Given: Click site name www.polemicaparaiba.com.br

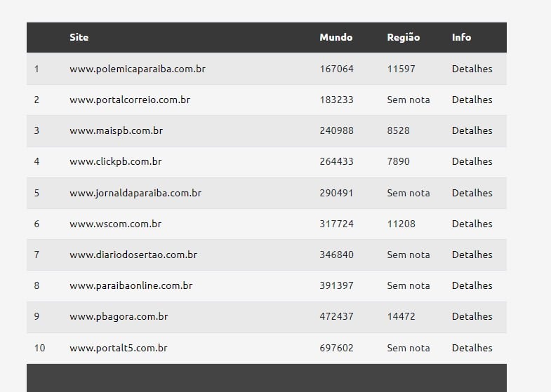Looking at the screenshot, I should (x=138, y=69).
